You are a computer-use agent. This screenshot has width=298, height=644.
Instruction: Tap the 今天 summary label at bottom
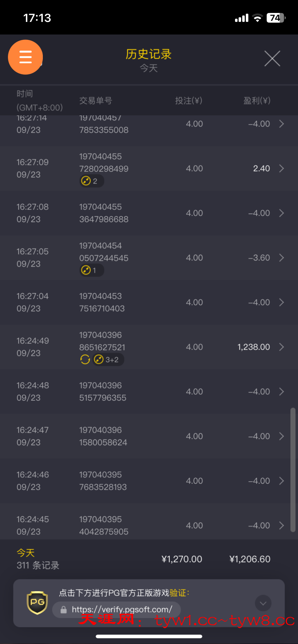(26, 553)
